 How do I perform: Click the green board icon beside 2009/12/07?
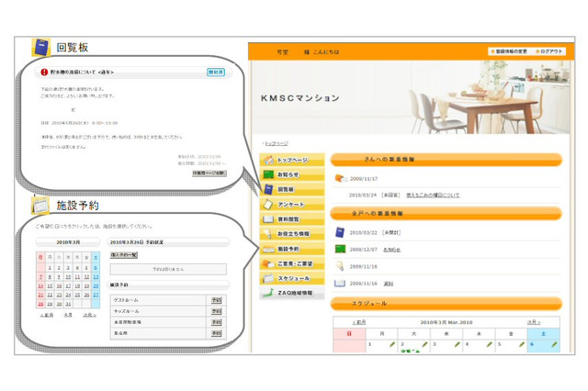[x=340, y=249]
